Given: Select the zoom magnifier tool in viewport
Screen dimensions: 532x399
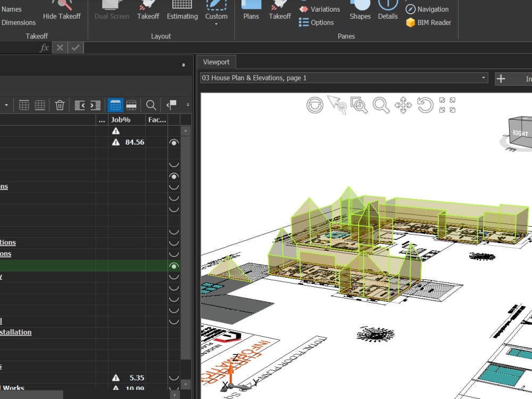Looking at the screenshot, I should click(x=381, y=105).
